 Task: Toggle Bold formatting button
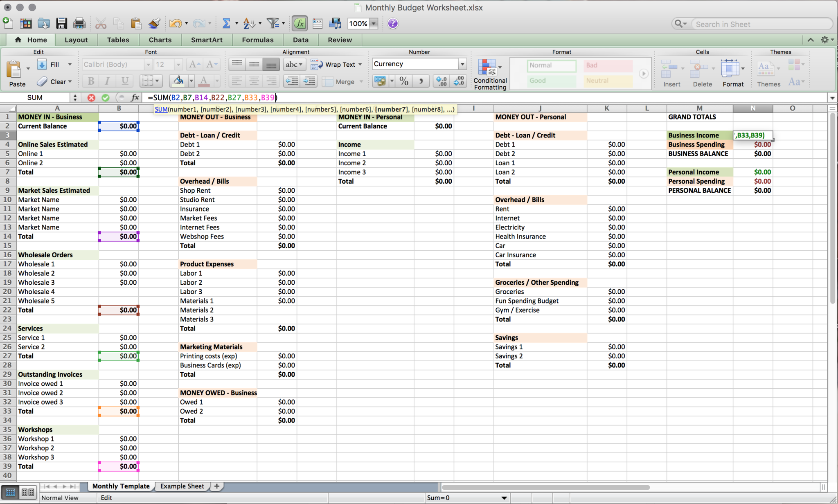(x=91, y=81)
